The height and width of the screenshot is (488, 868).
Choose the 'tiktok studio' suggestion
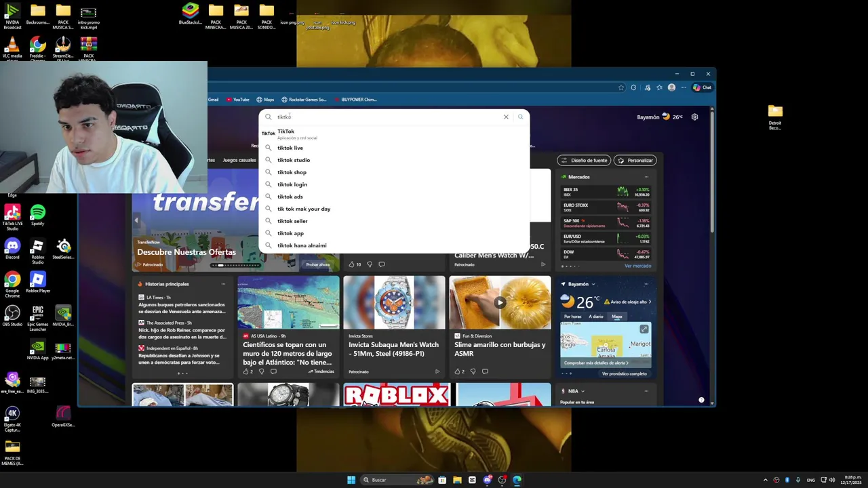394,160
